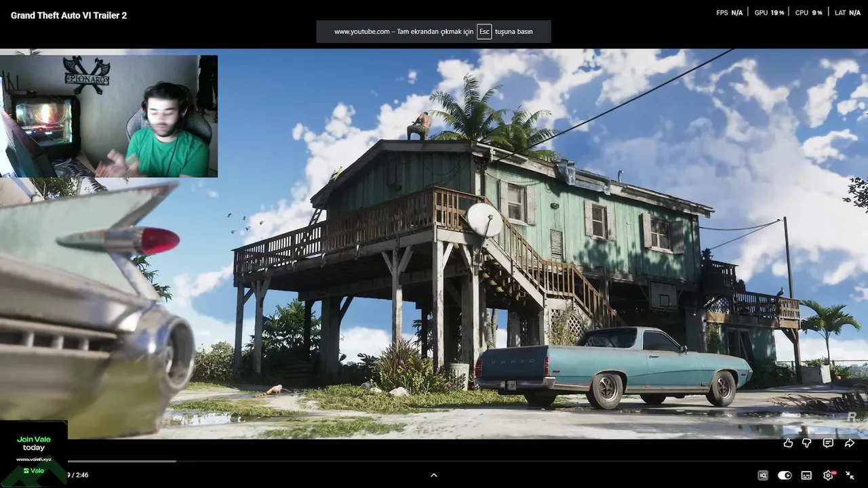Like the video with thumbs up

(787, 443)
